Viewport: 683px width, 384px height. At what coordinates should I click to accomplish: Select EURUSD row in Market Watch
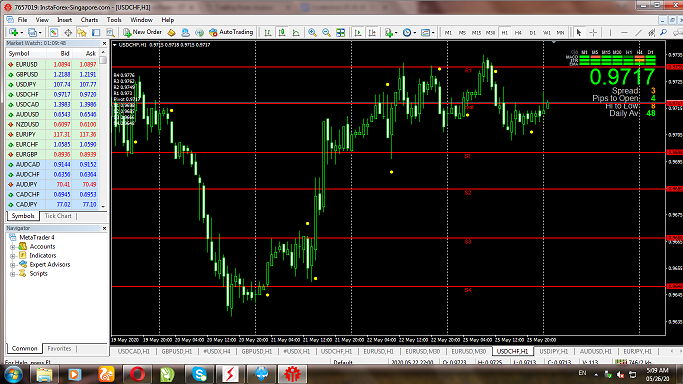[x=52, y=64]
